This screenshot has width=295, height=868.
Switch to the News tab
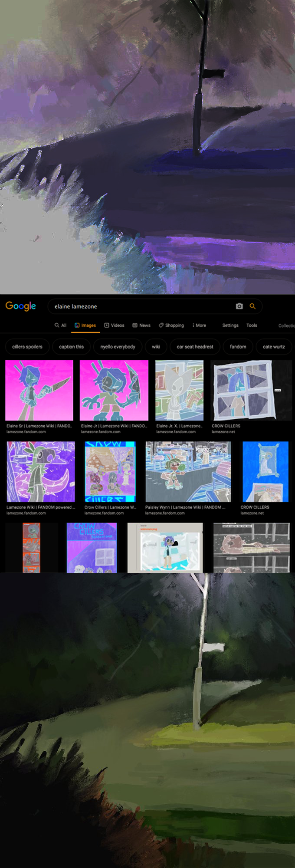(x=141, y=325)
